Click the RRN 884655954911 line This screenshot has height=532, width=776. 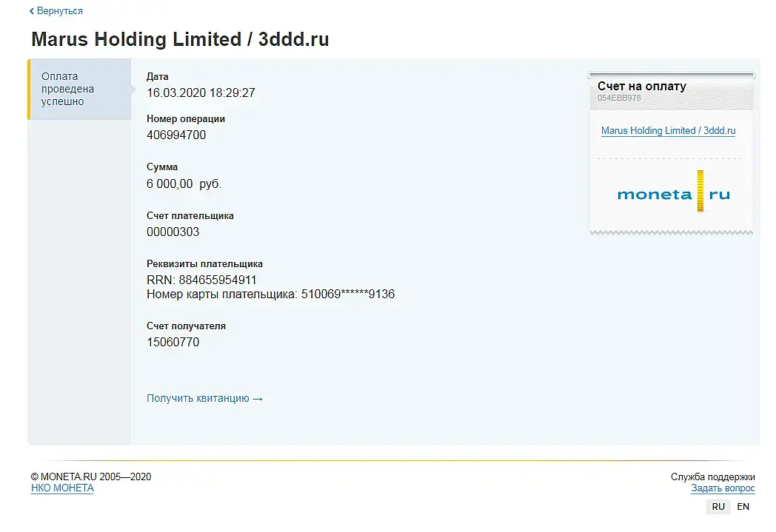(201, 280)
